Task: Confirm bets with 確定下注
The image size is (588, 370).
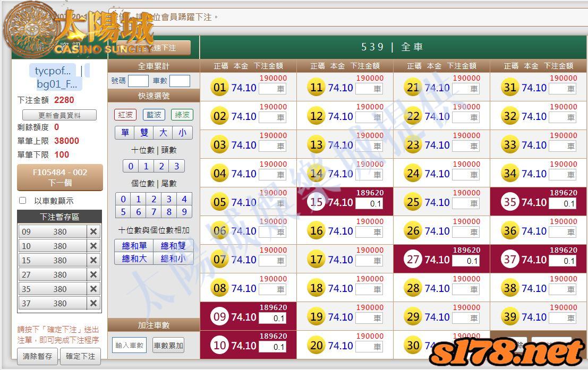Action: point(80,356)
